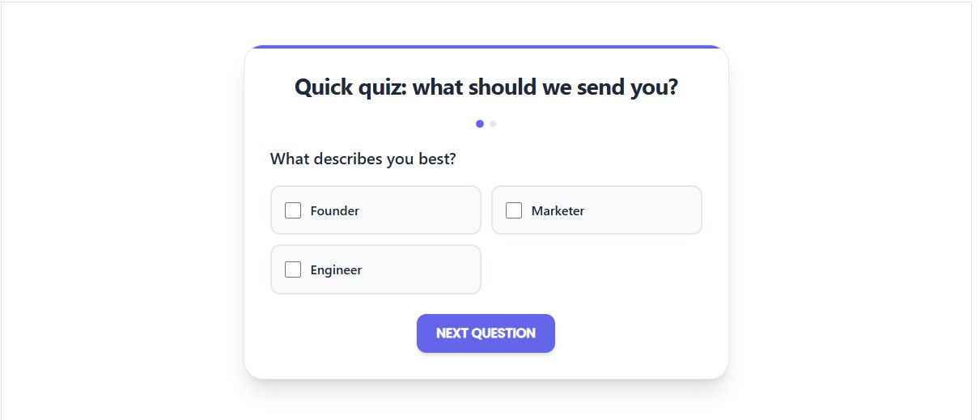Click the word "NEXT" on the purple button

[x=452, y=333]
